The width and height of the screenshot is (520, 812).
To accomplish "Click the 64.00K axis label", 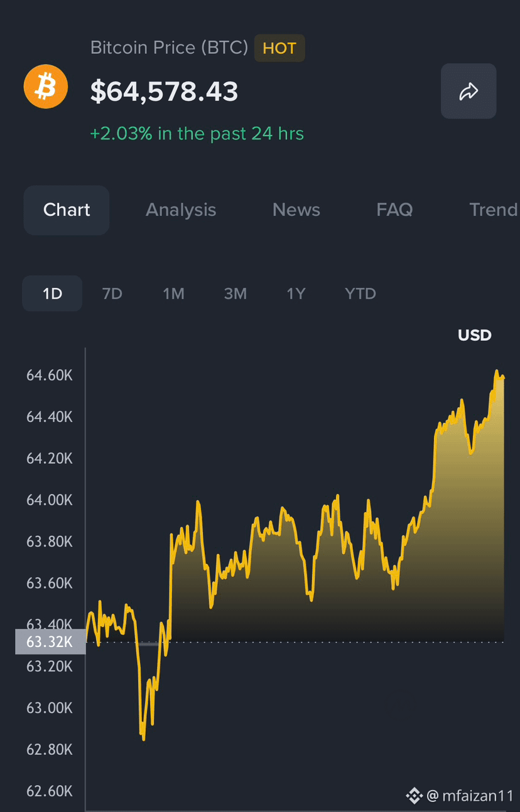I will pos(50,500).
